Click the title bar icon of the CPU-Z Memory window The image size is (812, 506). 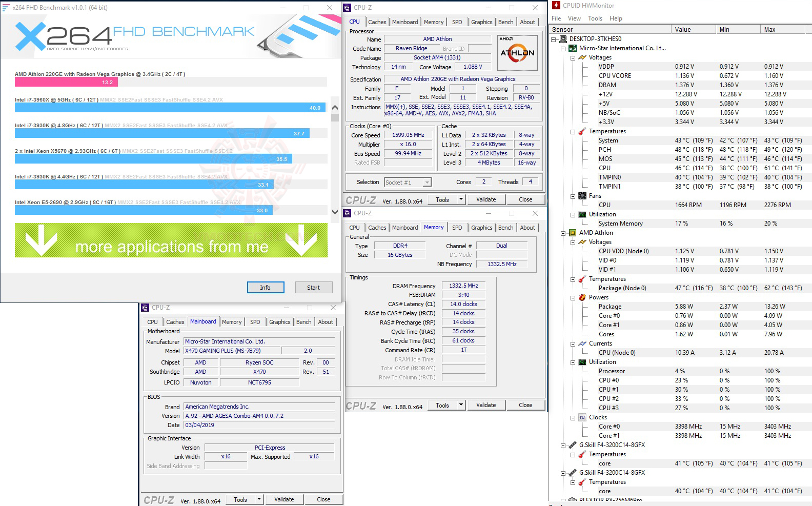(348, 213)
